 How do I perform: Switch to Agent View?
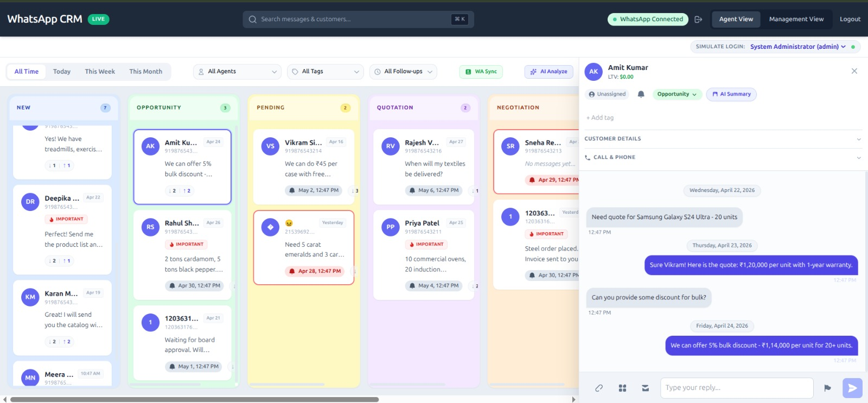point(736,19)
